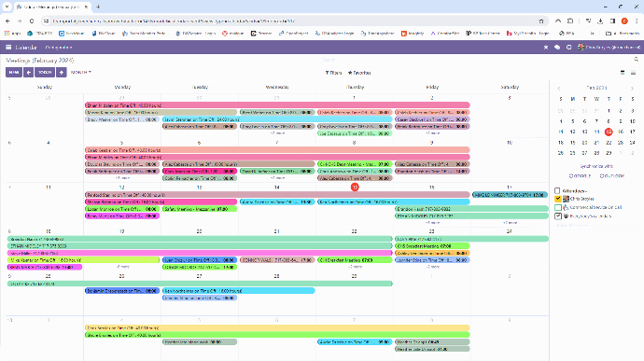Go to next month with right arrow
644x361 pixels.
62,72
